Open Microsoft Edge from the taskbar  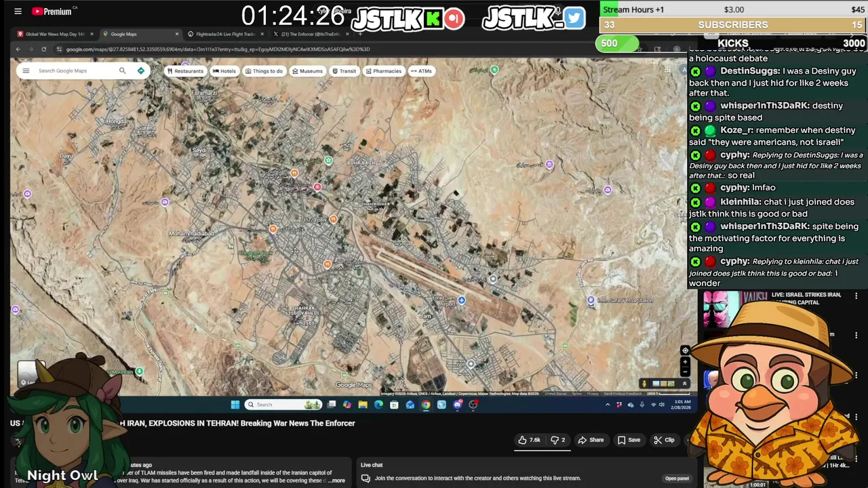378,405
